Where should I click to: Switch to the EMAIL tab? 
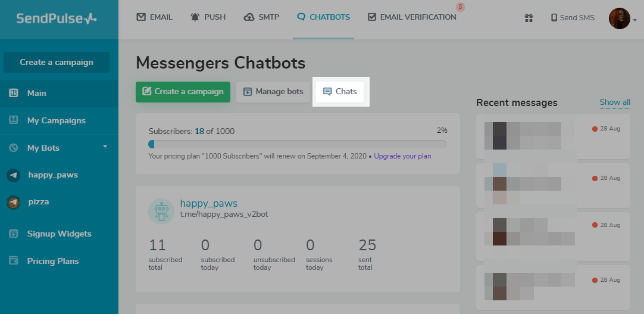pos(155,17)
